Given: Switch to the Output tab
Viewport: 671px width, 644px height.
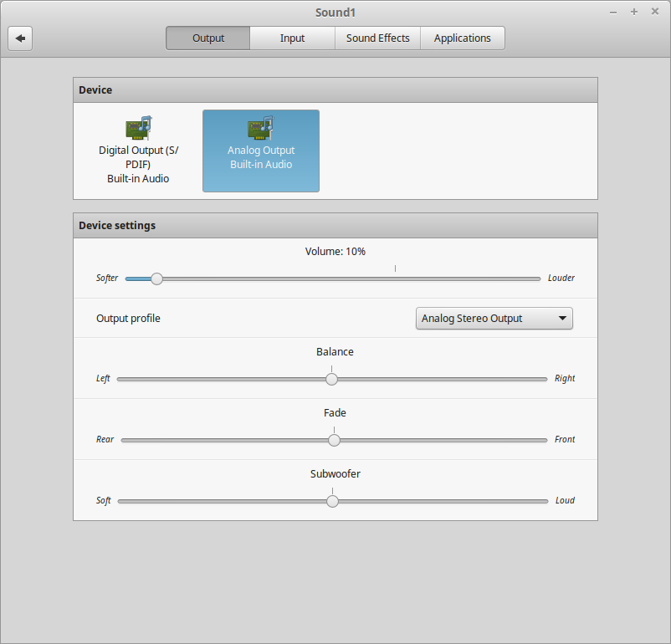Looking at the screenshot, I should pyautogui.click(x=208, y=38).
